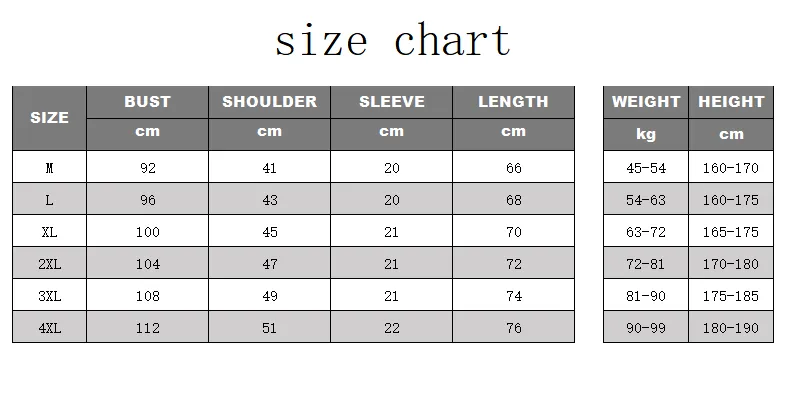This screenshot has width=790, height=405.
Task: Click the WEIGHT column header
Action: [645, 102]
